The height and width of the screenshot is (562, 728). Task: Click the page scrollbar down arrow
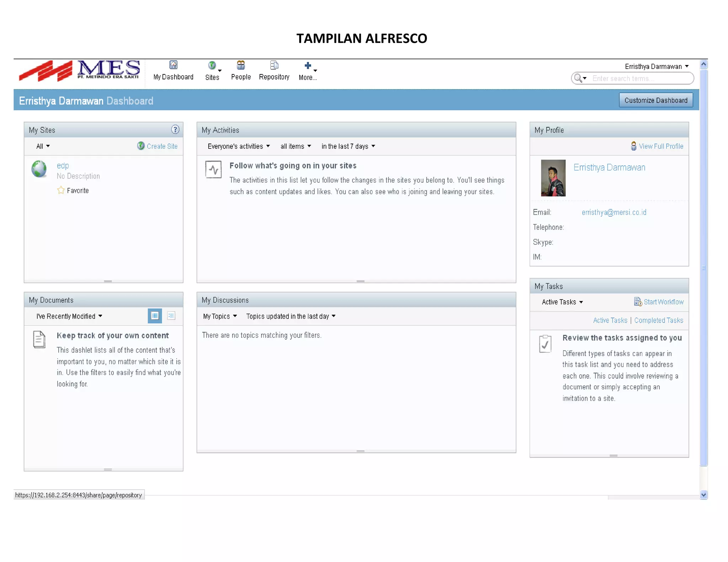(x=703, y=495)
